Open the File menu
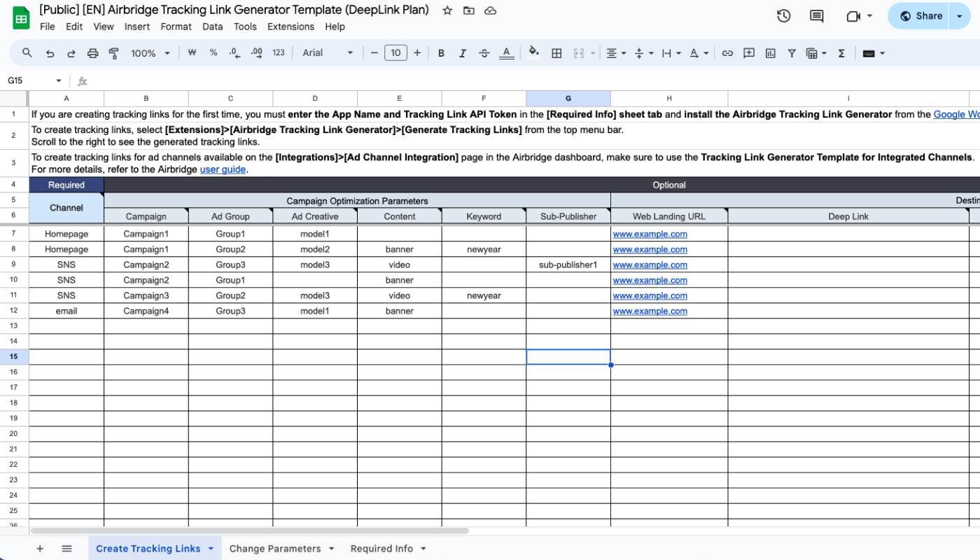Viewport: 980px width, 560px height. point(48,27)
